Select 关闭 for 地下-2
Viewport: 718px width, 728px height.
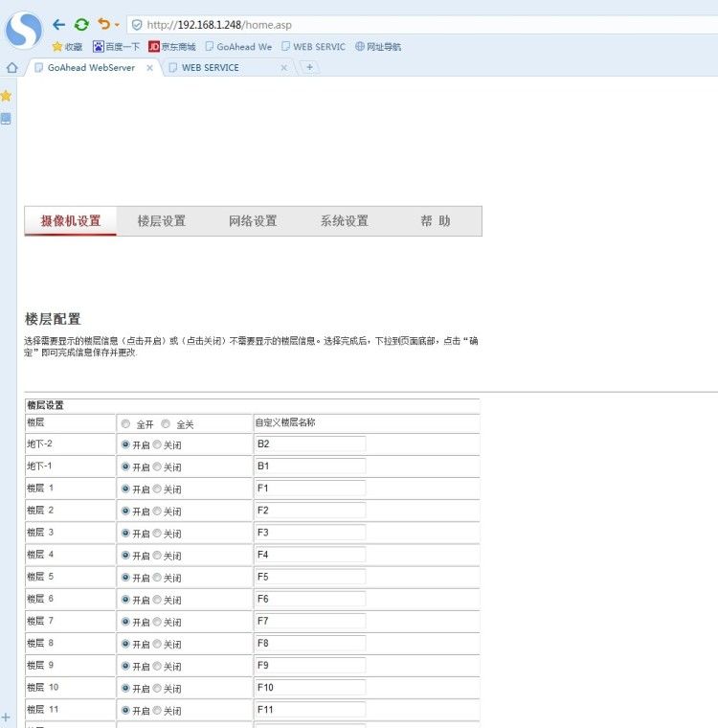click(157, 444)
